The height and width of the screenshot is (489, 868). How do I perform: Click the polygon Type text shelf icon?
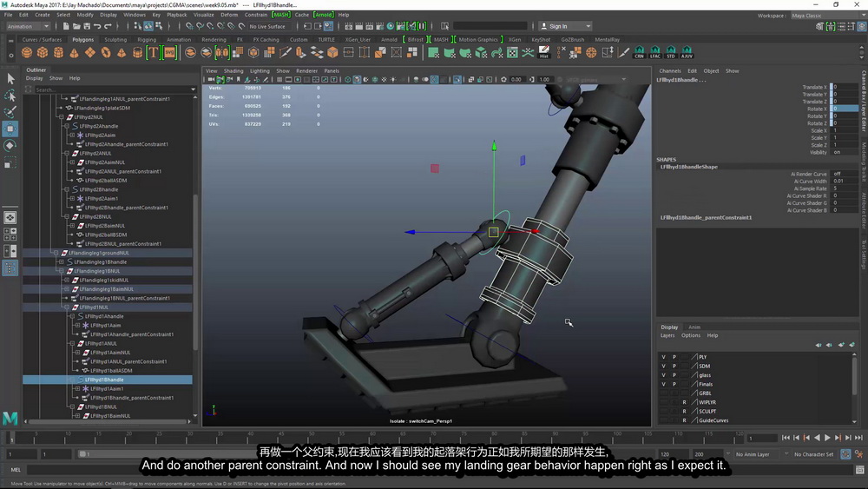[x=153, y=53]
